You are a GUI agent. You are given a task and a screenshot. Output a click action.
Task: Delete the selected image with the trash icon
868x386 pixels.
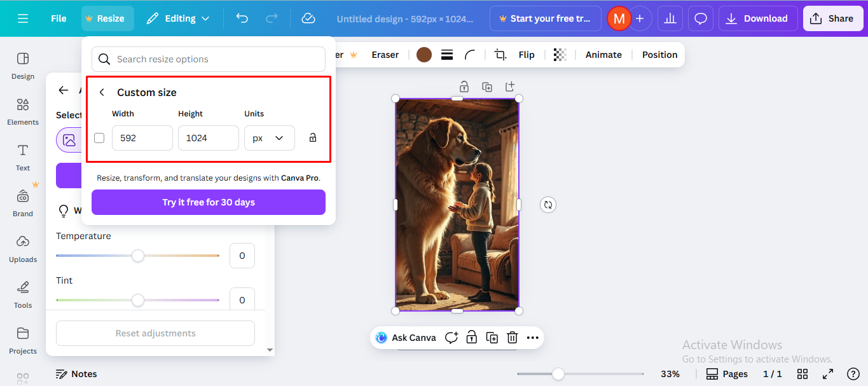coord(512,337)
